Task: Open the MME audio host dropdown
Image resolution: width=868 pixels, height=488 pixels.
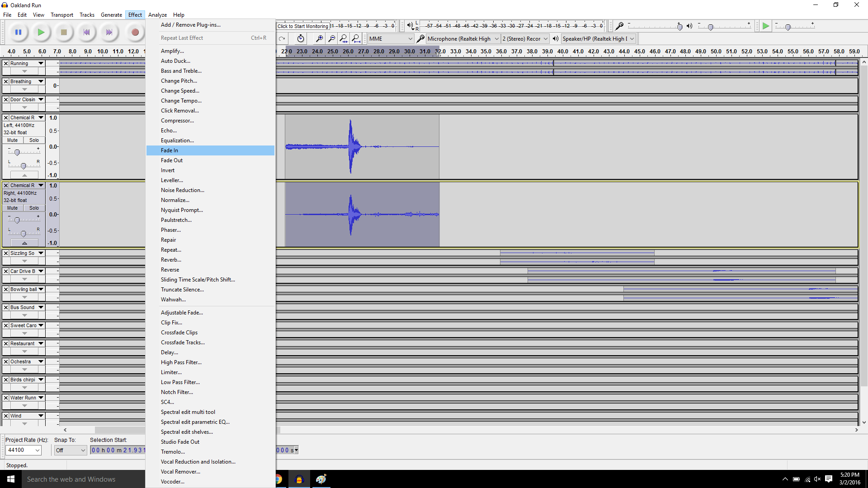Action: (391, 39)
